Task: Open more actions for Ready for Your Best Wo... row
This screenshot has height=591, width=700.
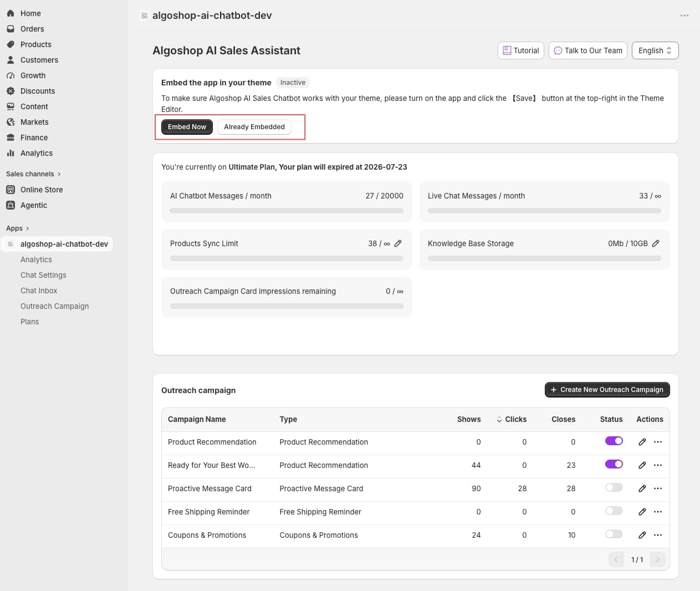Action: coord(658,465)
